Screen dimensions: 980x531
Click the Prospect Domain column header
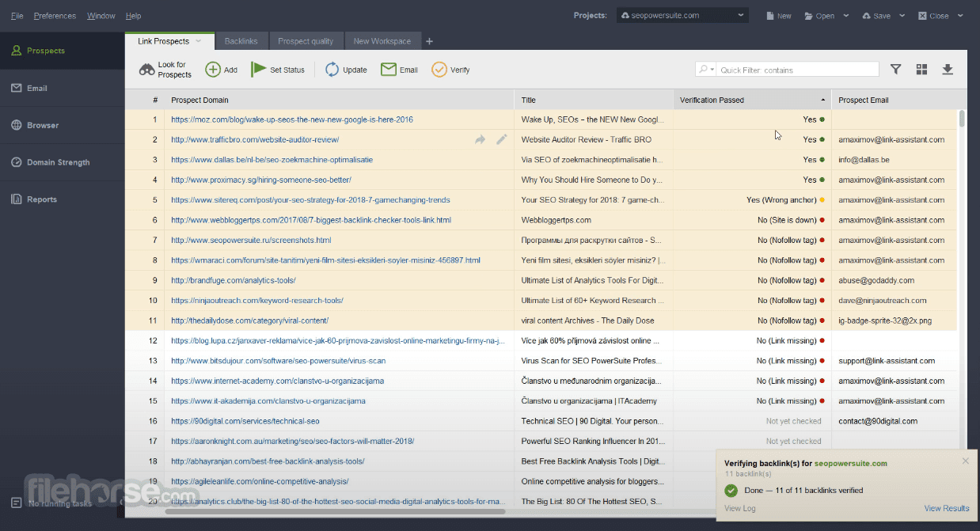pos(339,100)
